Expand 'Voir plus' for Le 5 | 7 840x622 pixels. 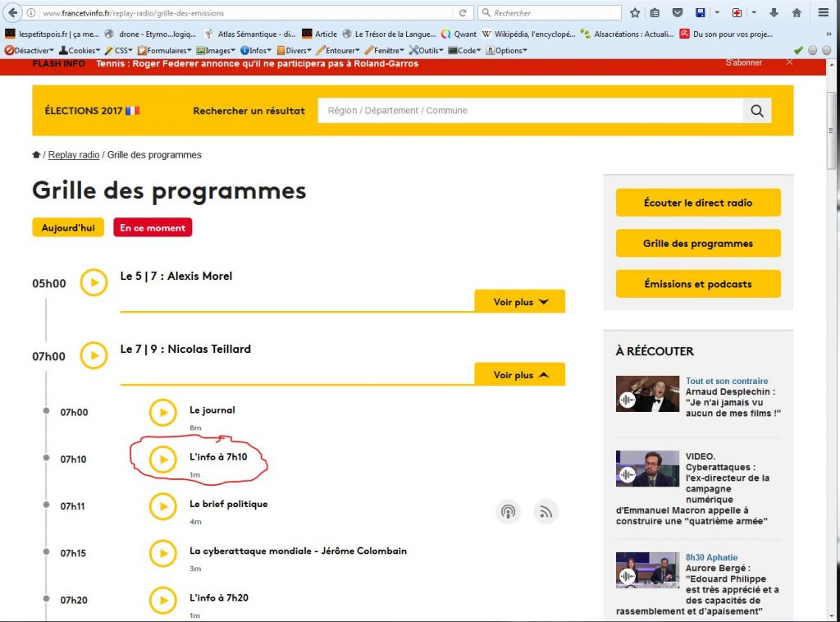(x=519, y=302)
